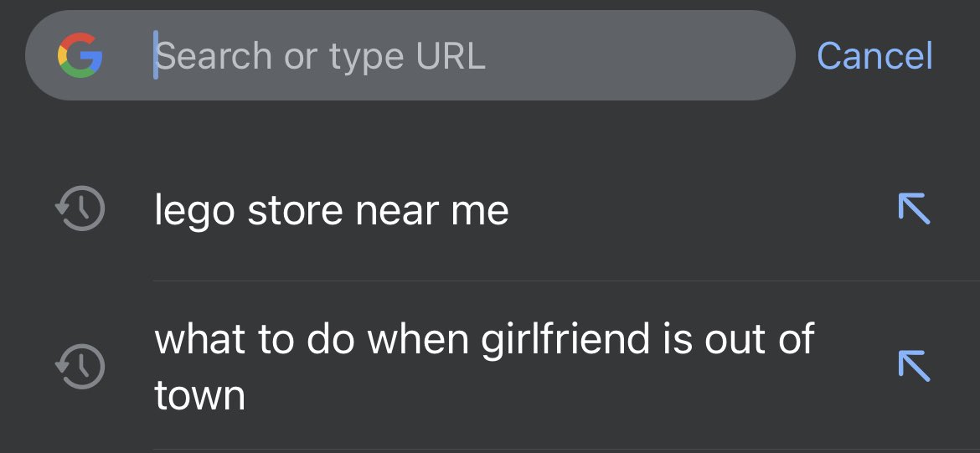Click history clock icon beside 'lego store near me'

point(80,208)
